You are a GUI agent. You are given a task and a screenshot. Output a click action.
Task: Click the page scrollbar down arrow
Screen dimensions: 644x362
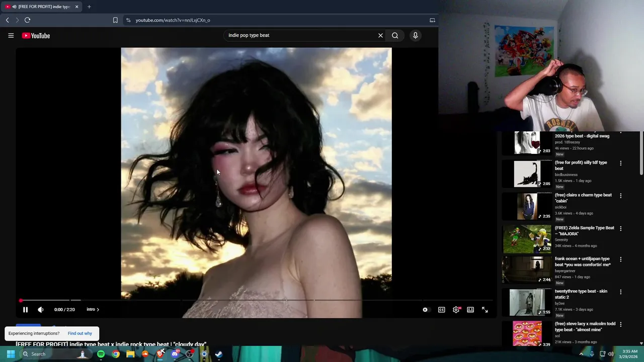(x=641, y=343)
